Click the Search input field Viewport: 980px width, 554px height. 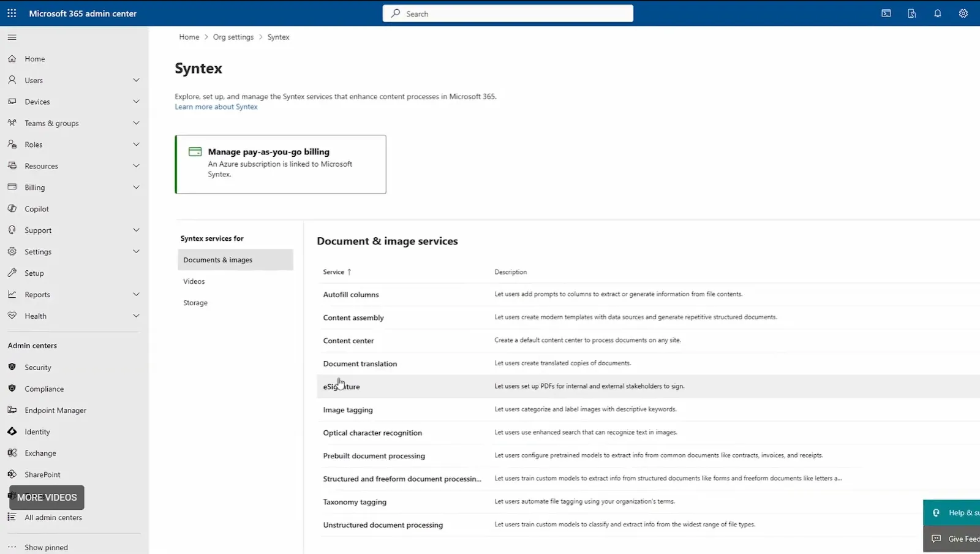508,13
